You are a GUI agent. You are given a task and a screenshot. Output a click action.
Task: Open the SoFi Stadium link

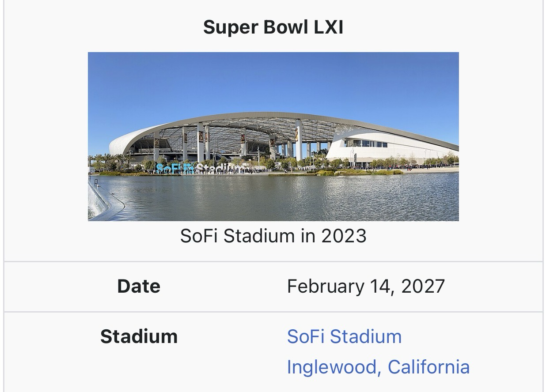344,336
